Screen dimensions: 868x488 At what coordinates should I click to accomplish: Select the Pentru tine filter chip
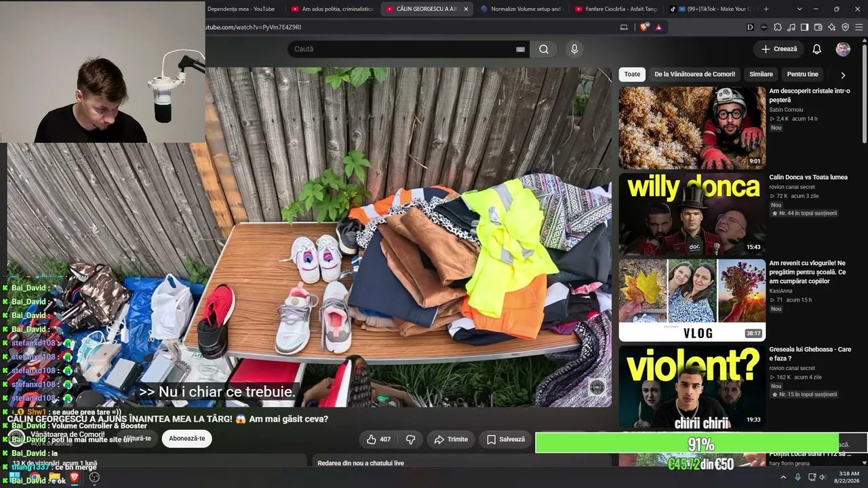coord(803,75)
